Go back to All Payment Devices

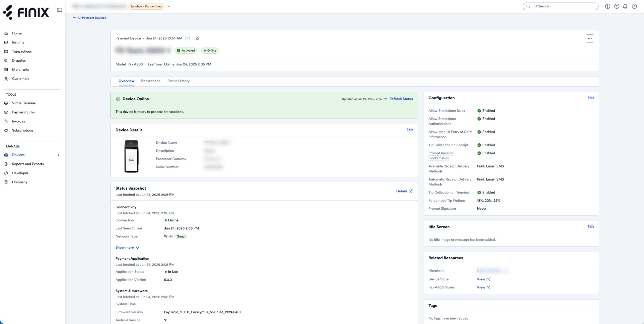pyautogui.click(x=89, y=18)
